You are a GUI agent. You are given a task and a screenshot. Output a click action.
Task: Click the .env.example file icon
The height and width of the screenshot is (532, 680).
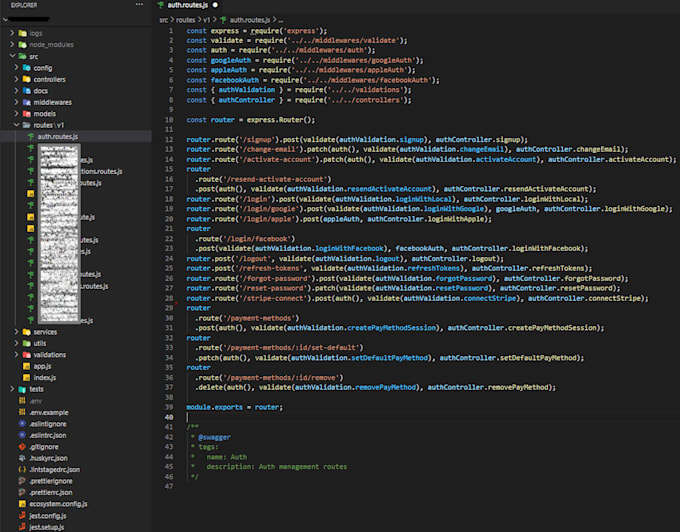pos(22,412)
